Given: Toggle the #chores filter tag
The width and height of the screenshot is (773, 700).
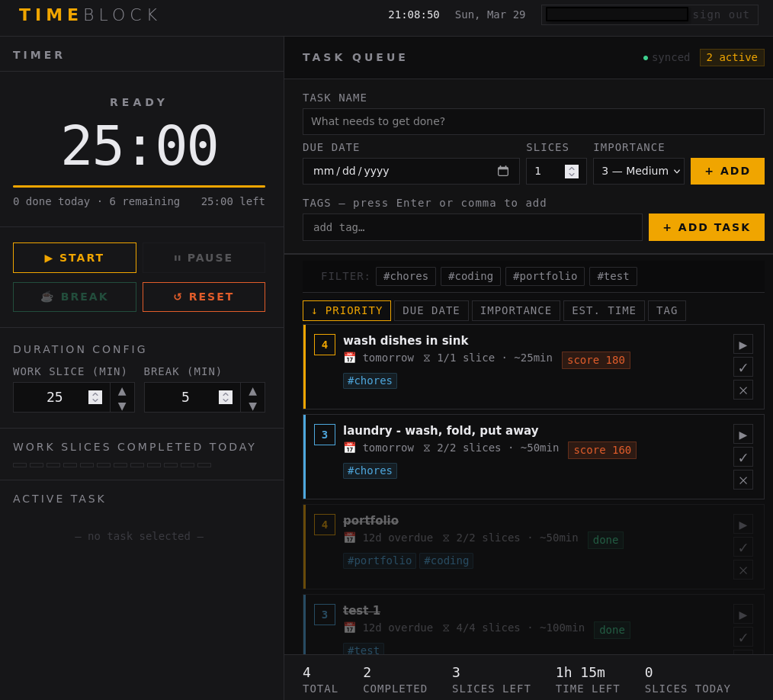Looking at the screenshot, I should click(x=406, y=276).
